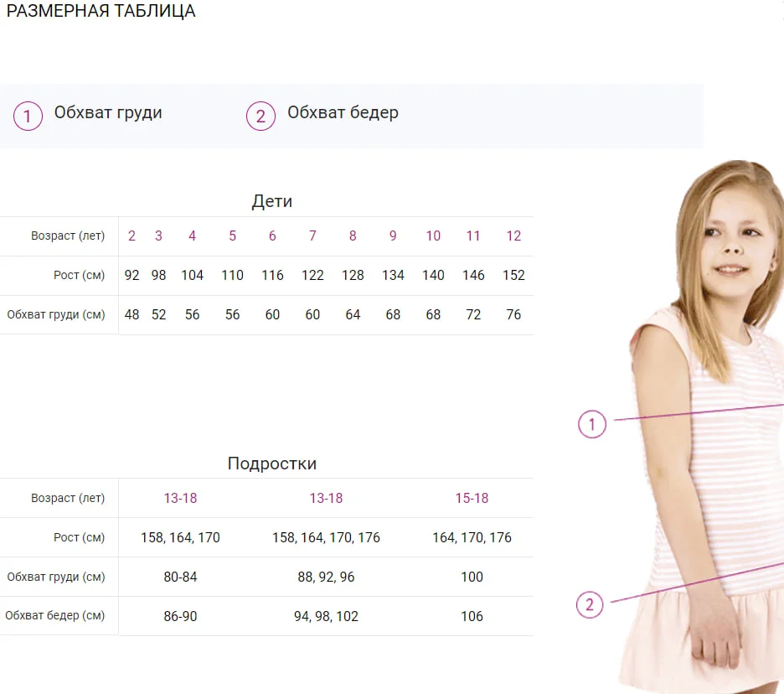This screenshot has height=694, width=784.
Task: Click height value 104
Action: 192,275
